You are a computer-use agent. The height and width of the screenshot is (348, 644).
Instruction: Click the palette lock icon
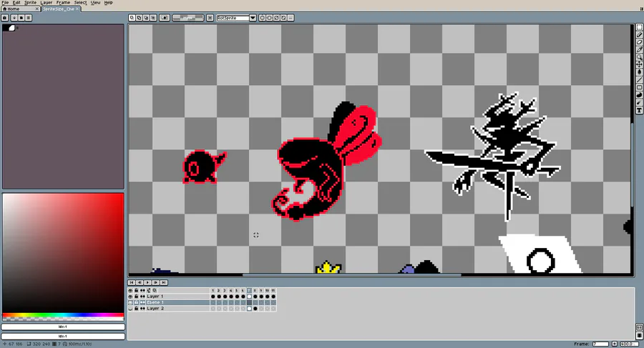coord(5,18)
